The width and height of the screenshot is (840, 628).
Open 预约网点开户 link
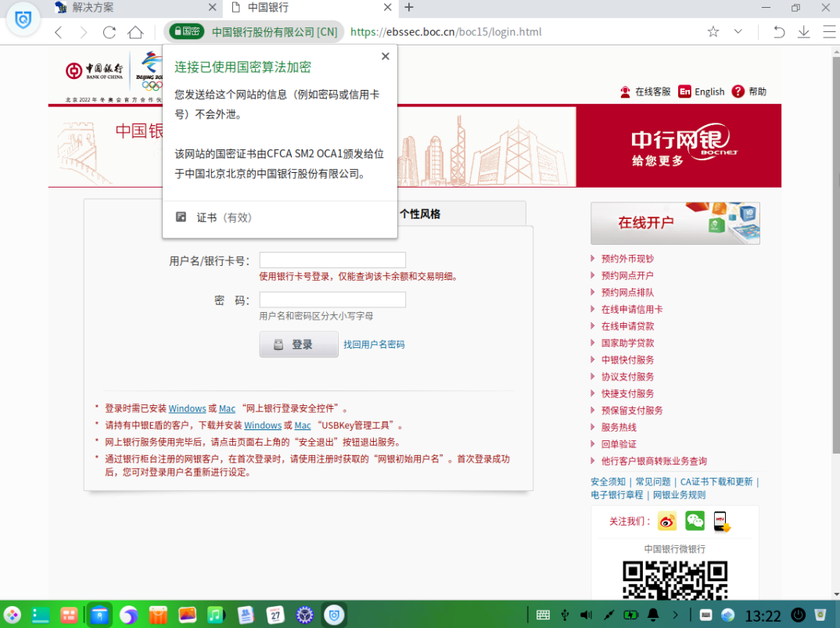(627, 275)
